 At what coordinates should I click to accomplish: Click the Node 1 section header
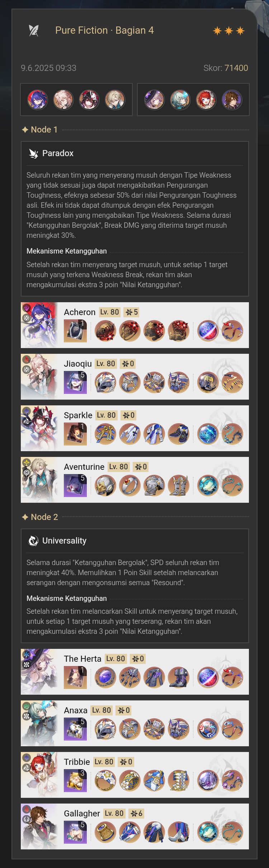click(40, 130)
